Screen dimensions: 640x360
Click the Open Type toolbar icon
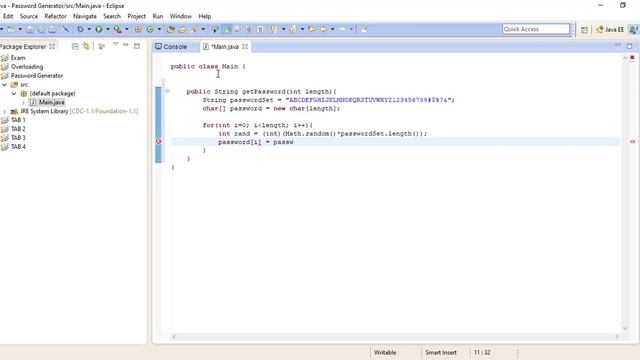click(x=171, y=29)
